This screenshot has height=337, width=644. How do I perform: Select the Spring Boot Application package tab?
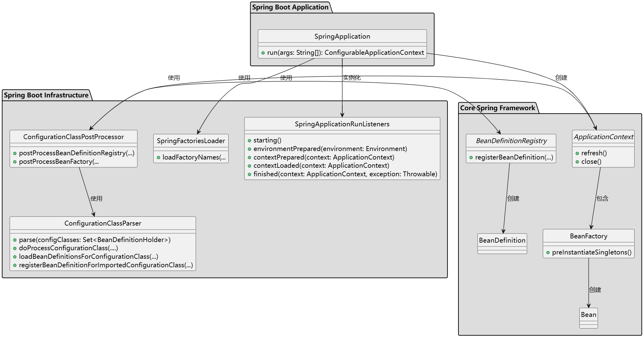click(290, 7)
